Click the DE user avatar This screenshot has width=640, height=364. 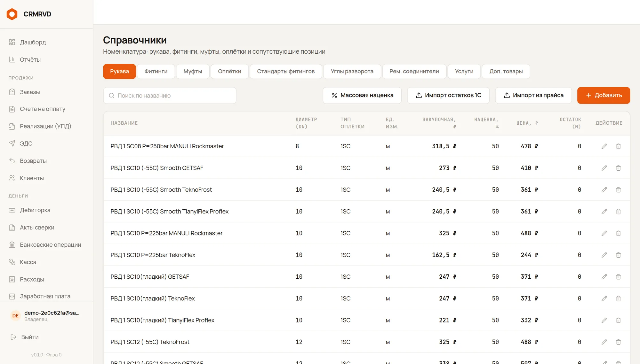pyautogui.click(x=15, y=316)
